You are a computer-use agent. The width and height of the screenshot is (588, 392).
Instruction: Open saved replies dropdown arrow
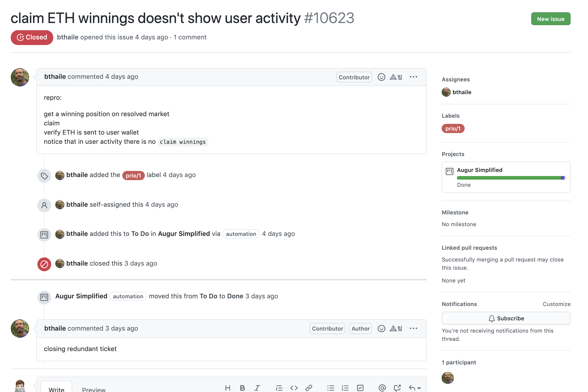pyautogui.click(x=419, y=388)
